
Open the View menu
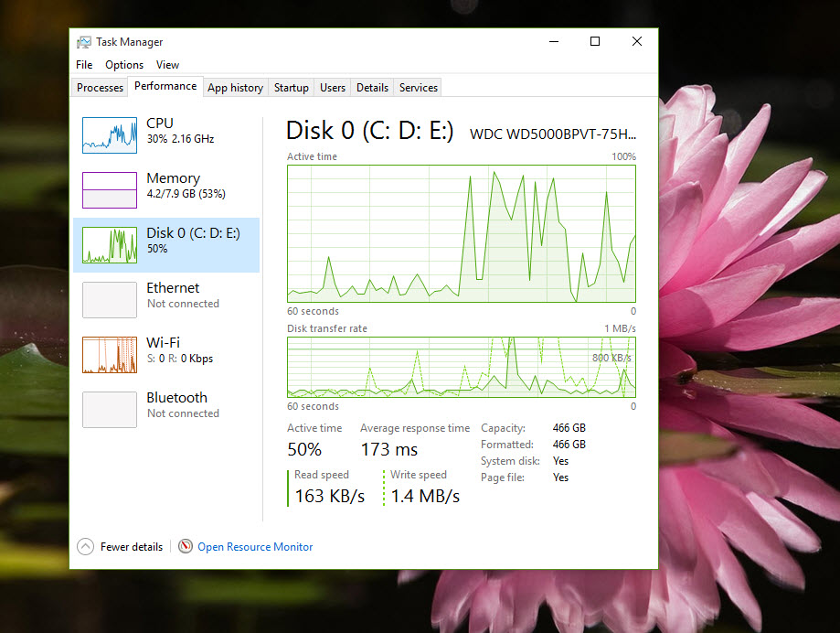pos(167,64)
